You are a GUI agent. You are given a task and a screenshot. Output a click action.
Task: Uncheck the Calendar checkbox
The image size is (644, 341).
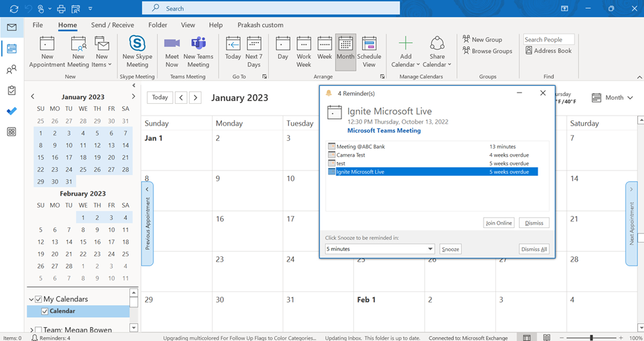click(x=45, y=311)
